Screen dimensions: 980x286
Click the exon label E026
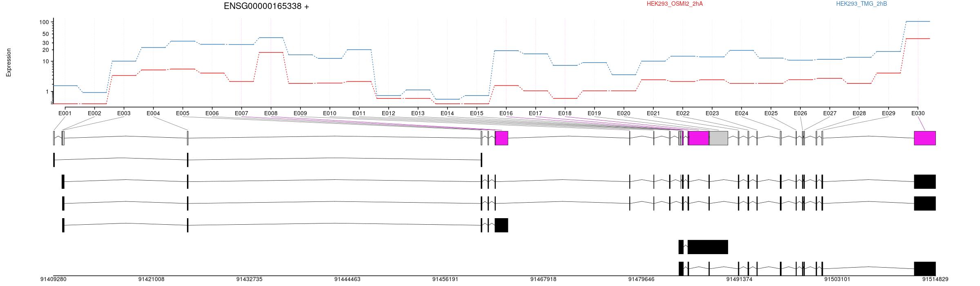click(x=800, y=113)
